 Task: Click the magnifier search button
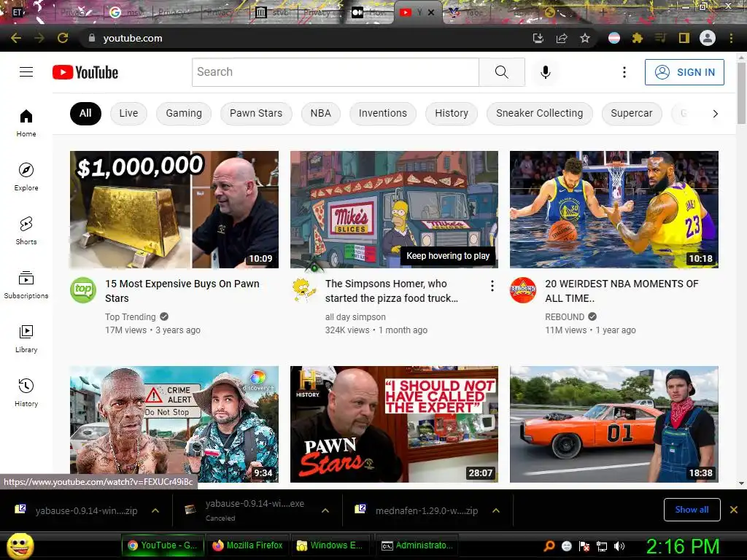click(502, 72)
